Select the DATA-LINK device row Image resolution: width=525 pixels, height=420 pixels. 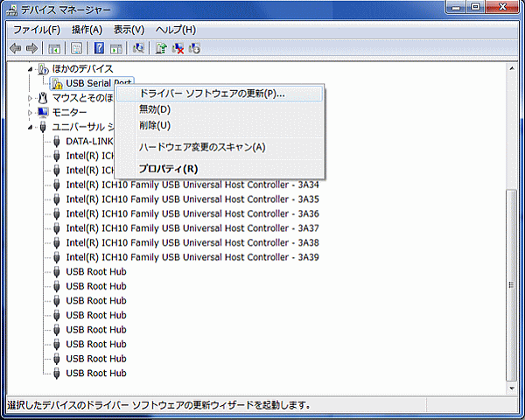[x=89, y=142]
